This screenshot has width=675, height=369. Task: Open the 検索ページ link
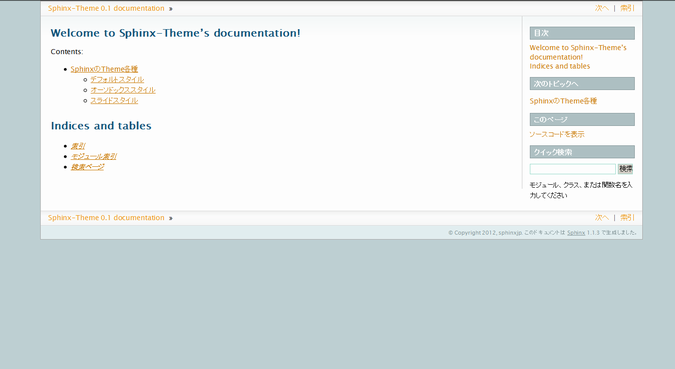[87, 167]
